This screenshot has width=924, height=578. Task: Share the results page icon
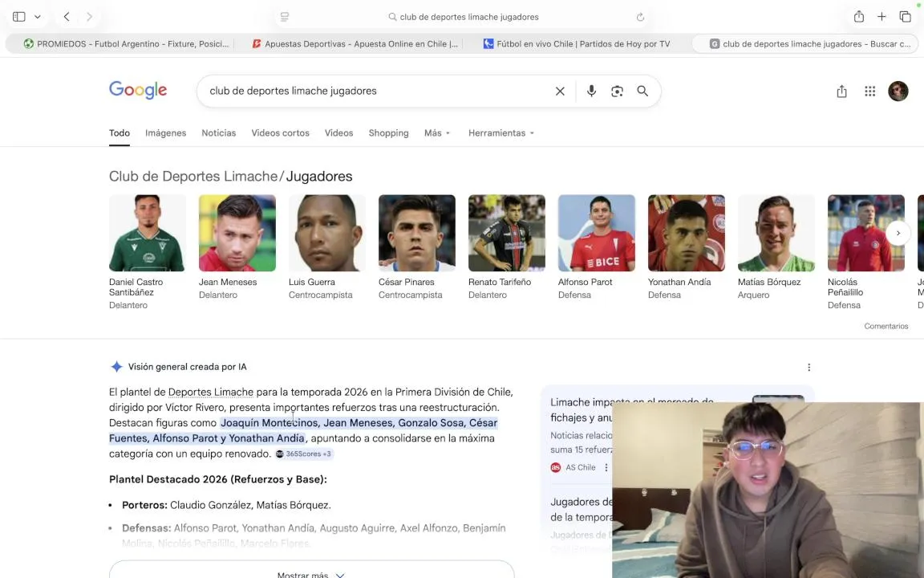pyautogui.click(x=841, y=91)
